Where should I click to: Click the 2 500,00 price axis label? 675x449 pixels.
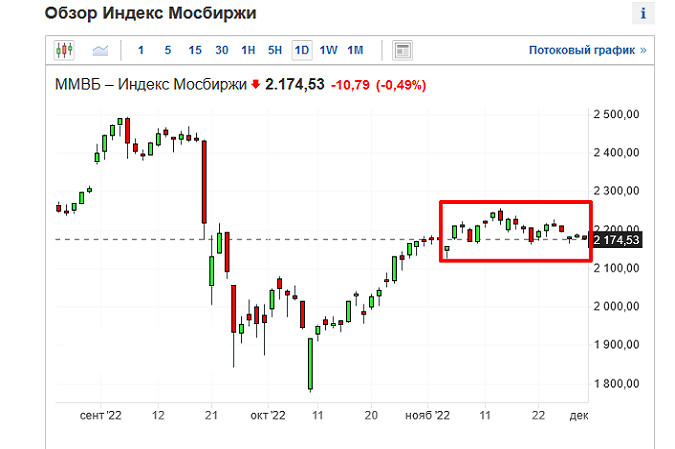[616, 115]
